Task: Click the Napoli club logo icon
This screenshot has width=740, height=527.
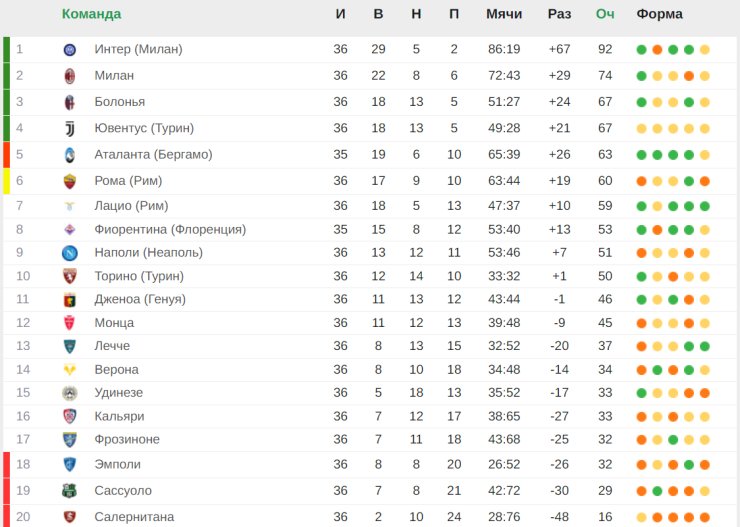Action: (70, 253)
